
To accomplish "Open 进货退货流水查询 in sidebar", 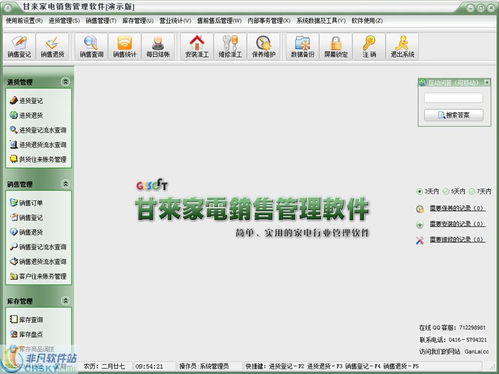I will point(38,144).
